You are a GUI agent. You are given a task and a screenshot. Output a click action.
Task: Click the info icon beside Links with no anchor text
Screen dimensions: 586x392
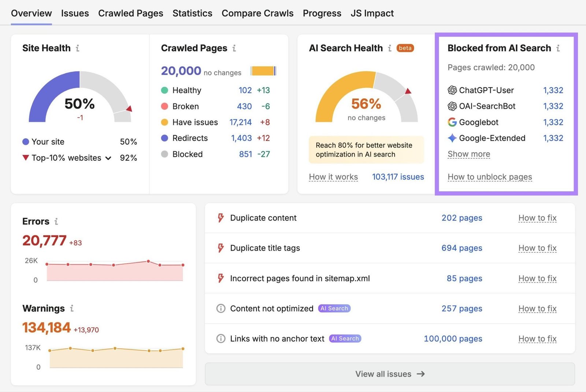(221, 339)
